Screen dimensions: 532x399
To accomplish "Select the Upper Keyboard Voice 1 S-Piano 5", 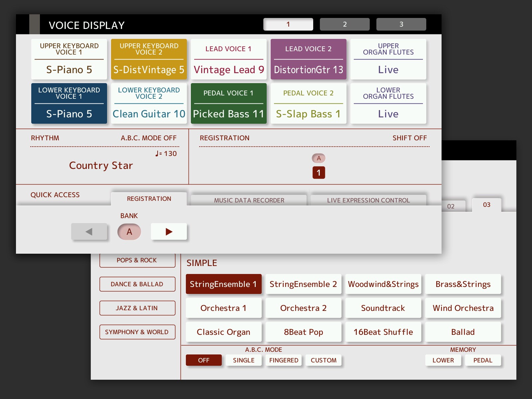I will click(69, 59).
